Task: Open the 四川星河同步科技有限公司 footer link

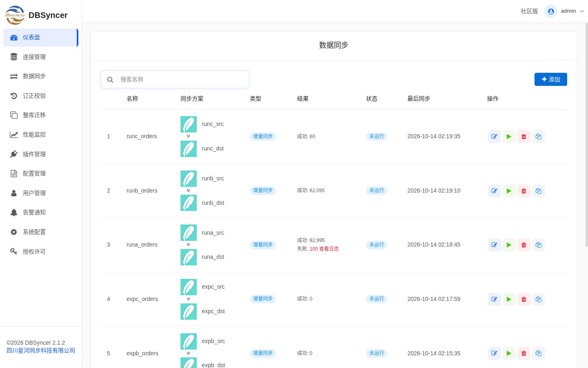Action: click(41, 350)
